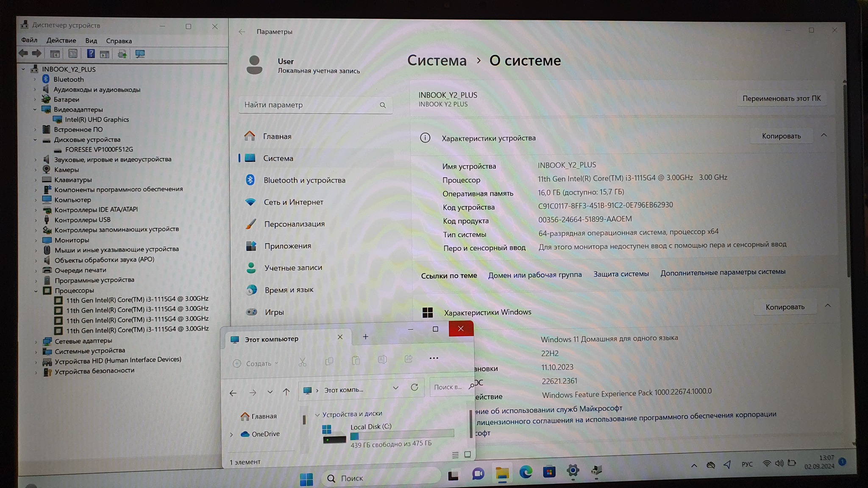Click Refresh button in File Explorer
This screenshot has height=488, width=868.
tap(415, 387)
